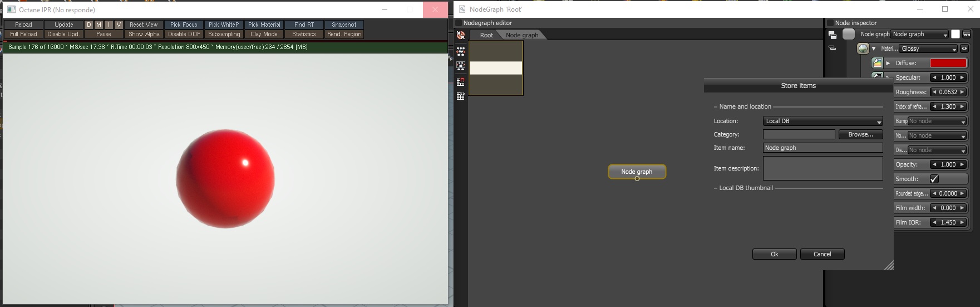Toggle the M render mode button
Screen dimensions: 980x307
pyautogui.click(x=99, y=25)
